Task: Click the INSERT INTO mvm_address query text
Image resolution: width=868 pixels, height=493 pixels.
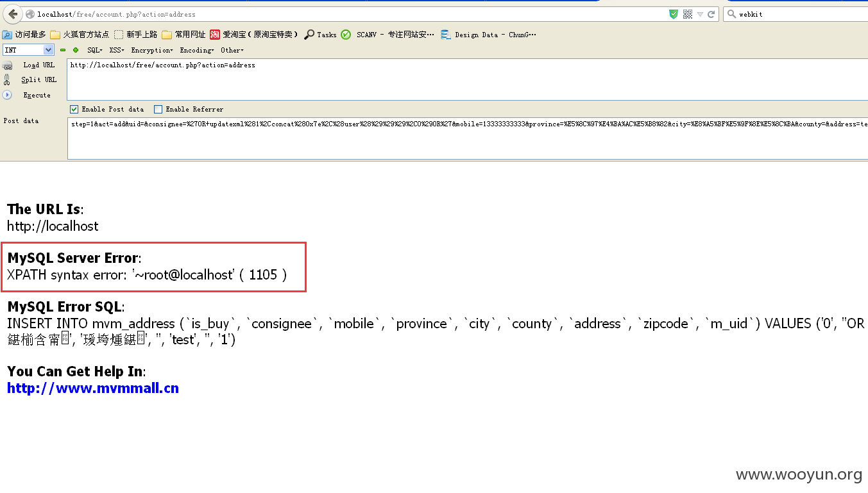Action: 436,331
